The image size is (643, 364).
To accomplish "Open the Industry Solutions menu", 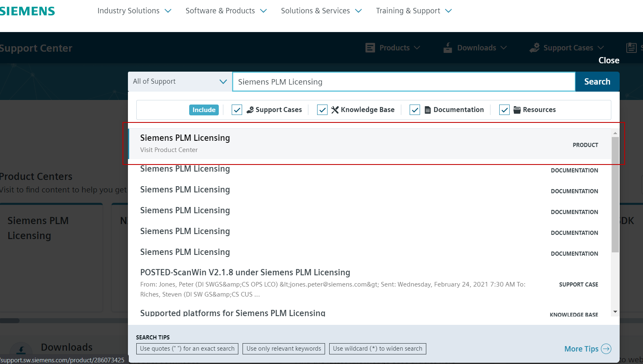I will pyautogui.click(x=128, y=11).
